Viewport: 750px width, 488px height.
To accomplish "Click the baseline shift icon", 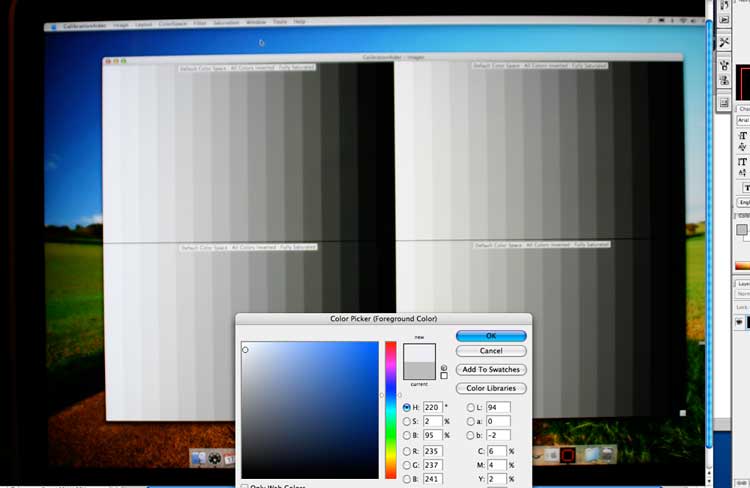I will tap(742, 172).
